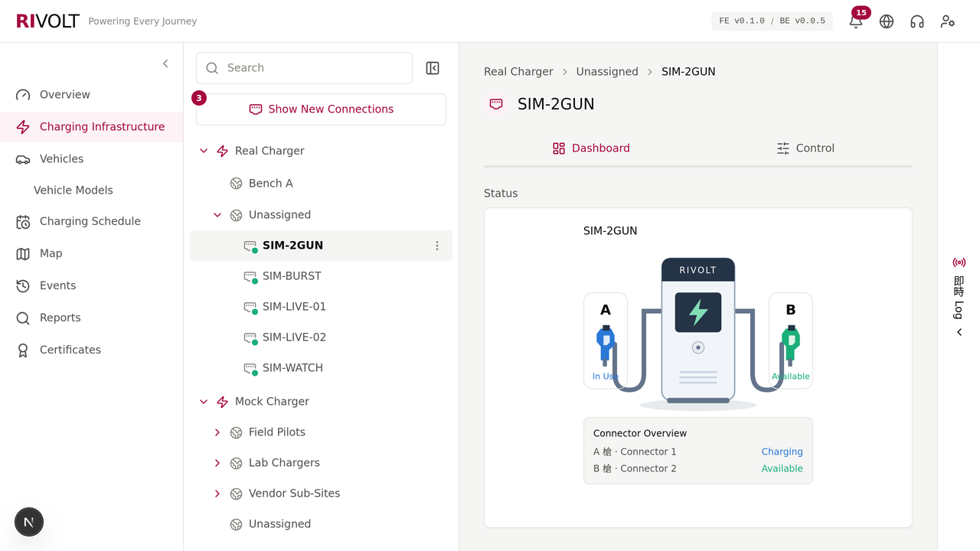Viewport: 980px width, 551px height.
Task: Open the notifications bell icon
Action: point(856,21)
